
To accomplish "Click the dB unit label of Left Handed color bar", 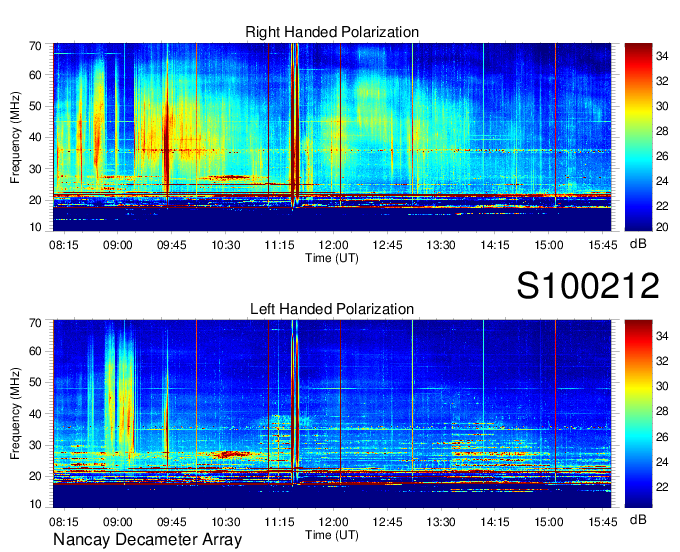I will (638, 520).
